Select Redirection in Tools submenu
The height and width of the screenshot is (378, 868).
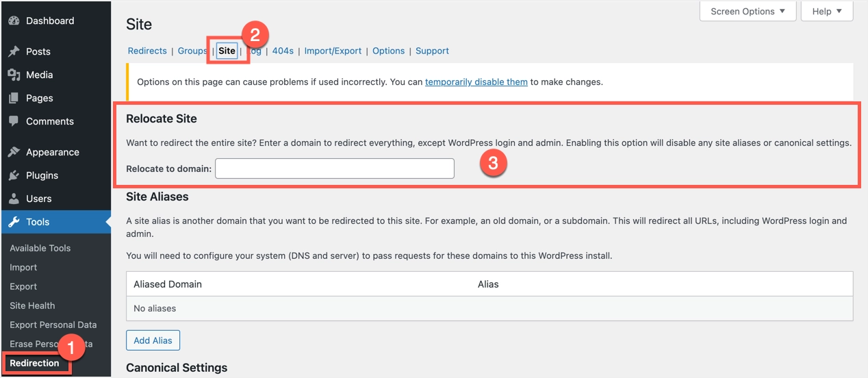[x=34, y=363]
